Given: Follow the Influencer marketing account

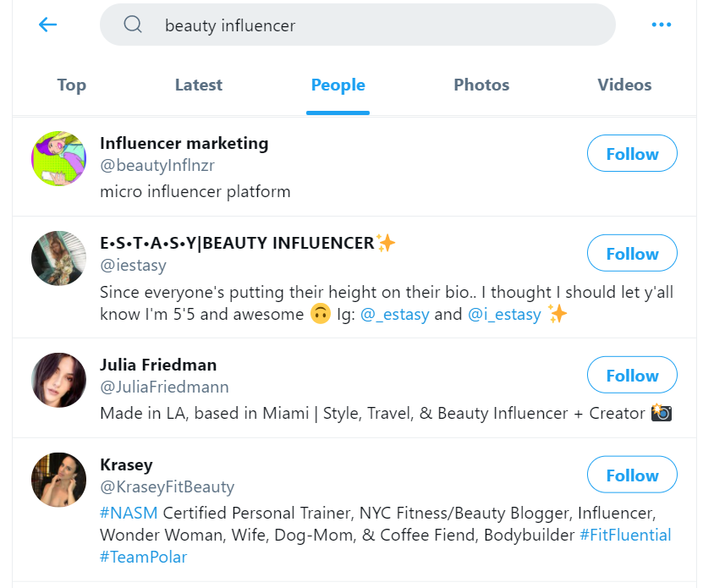Looking at the screenshot, I should (x=632, y=153).
